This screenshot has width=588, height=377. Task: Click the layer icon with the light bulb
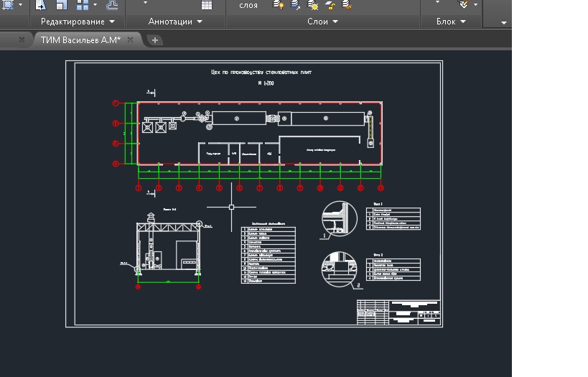[x=278, y=5]
